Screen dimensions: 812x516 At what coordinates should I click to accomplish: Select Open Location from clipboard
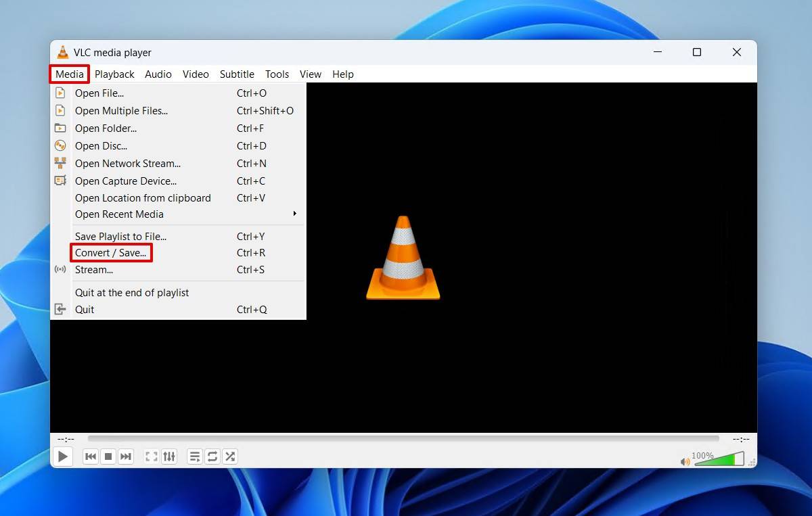[143, 198]
